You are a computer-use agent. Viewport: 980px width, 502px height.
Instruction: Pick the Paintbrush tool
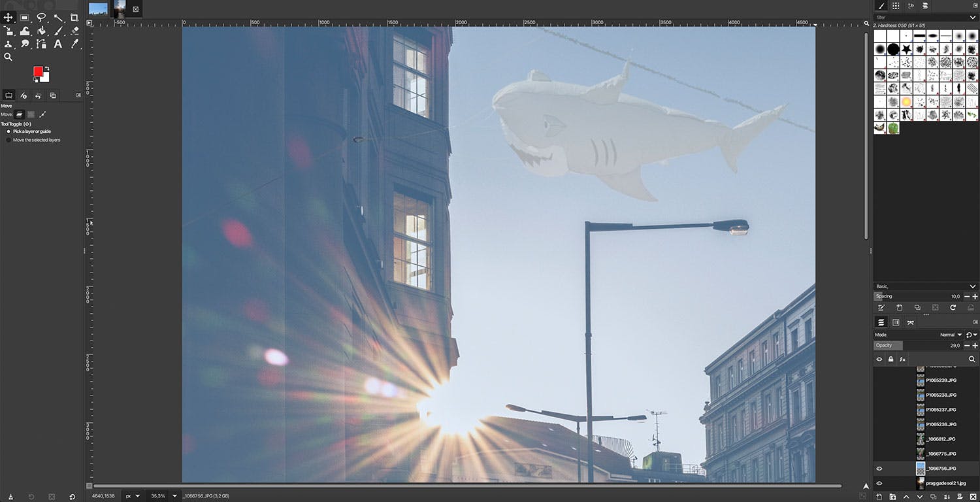(58, 31)
